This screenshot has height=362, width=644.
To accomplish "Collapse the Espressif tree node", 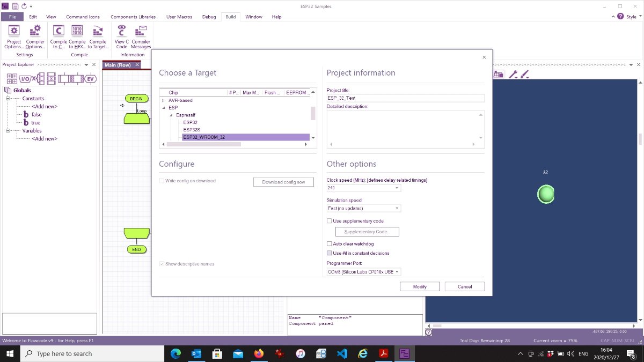I will (171, 115).
